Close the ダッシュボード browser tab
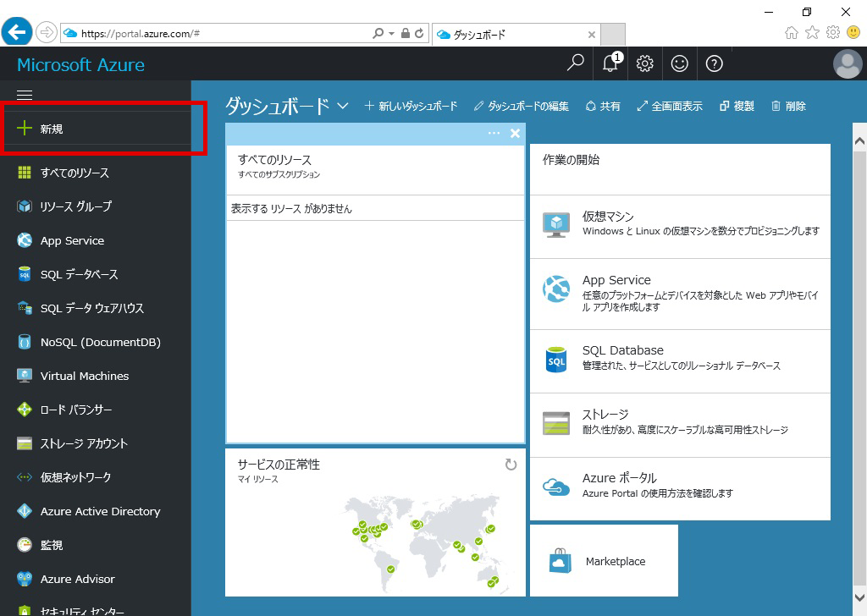This screenshot has width=867, height=616. [x=592, y=35]
